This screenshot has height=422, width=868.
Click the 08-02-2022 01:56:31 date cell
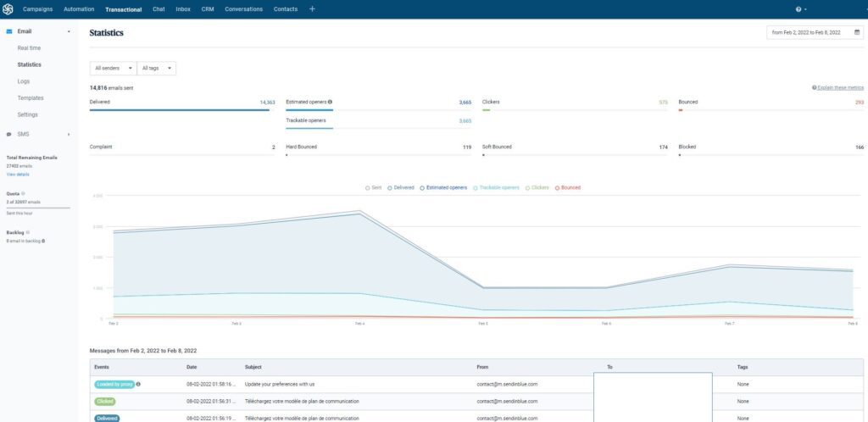[x=211, y=401]
